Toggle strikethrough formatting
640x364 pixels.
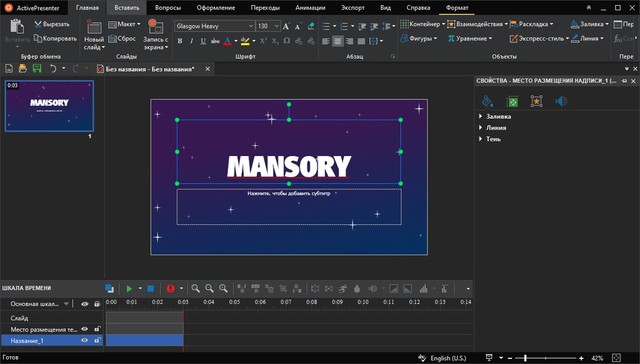pyautogui.click(x=215, y=41)
